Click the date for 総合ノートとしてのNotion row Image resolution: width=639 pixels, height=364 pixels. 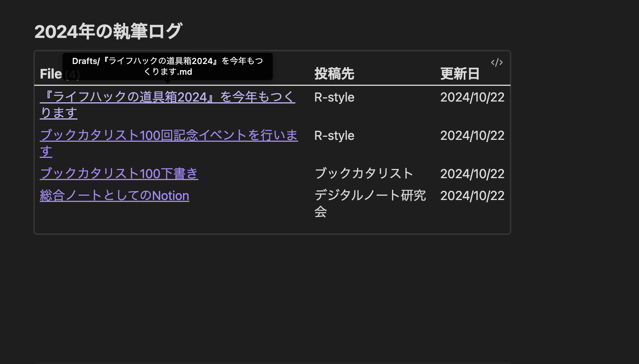click(472, 196)
